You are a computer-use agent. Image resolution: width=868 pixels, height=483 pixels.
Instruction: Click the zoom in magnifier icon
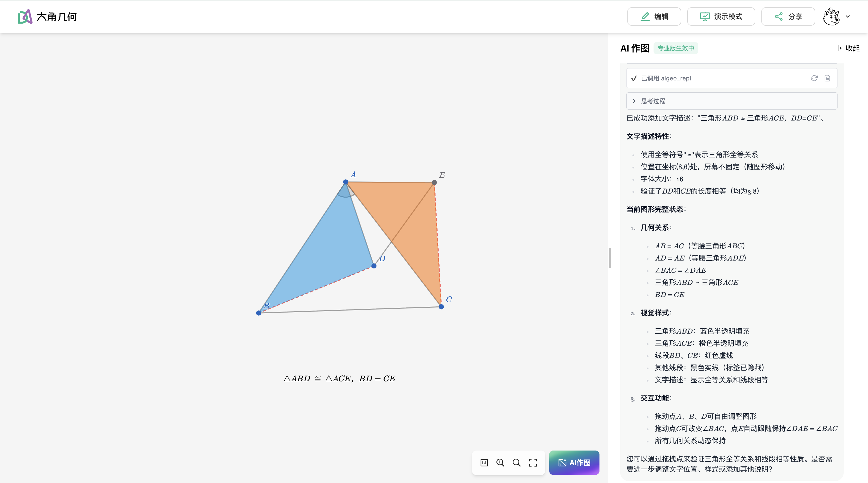(500, 462)
